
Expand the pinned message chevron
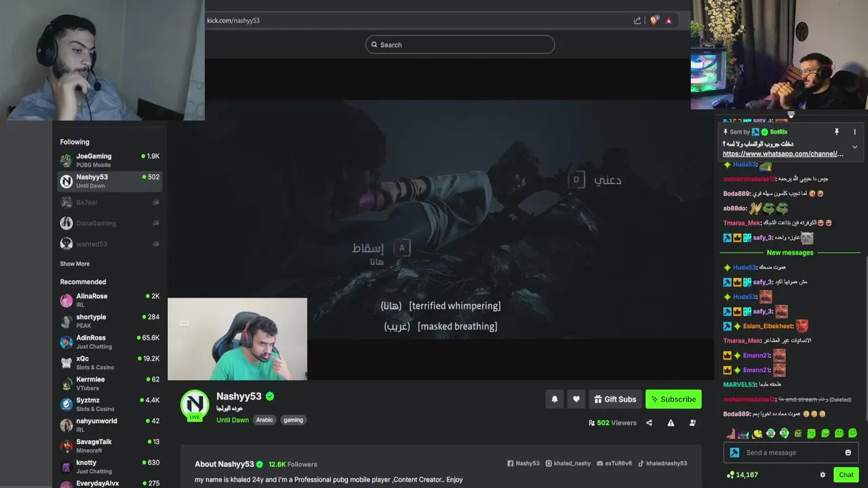[854, 146]
